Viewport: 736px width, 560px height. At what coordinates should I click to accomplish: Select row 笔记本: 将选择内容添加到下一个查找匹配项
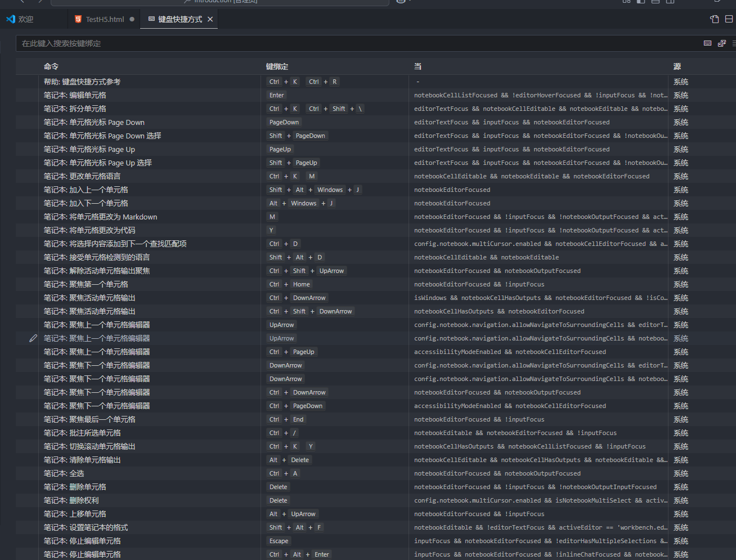coord(376,244)
